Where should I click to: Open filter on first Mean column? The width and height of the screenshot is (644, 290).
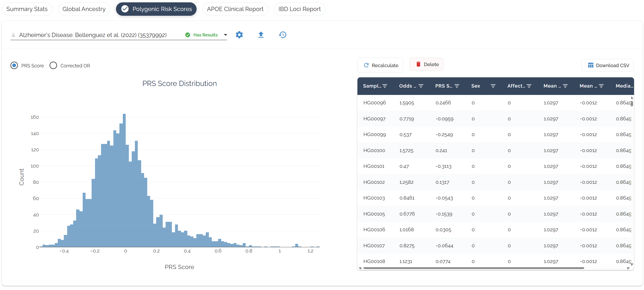(x=565, y=86)
